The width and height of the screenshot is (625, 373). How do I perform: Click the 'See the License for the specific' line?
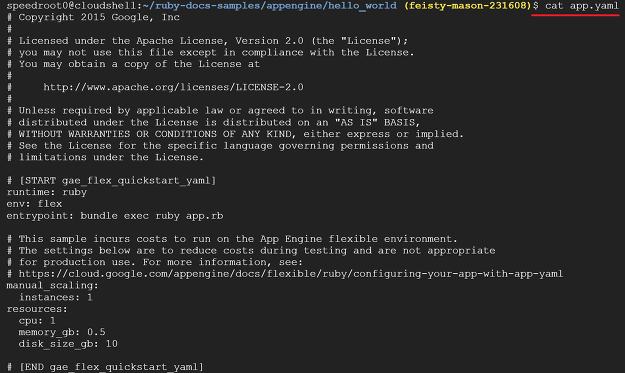click(220, 146)
